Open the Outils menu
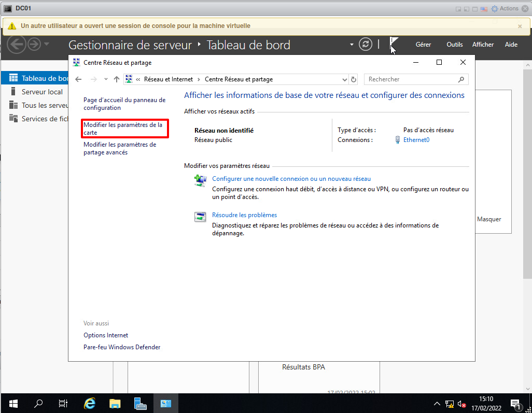The image size is (532, 413). (454, 45)
